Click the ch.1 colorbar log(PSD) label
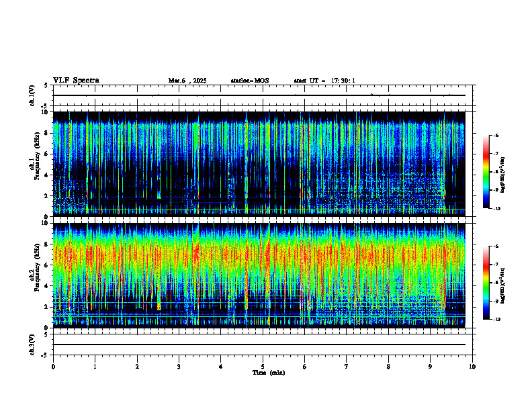Screen dimensions: 532x411 pos(503,175)
